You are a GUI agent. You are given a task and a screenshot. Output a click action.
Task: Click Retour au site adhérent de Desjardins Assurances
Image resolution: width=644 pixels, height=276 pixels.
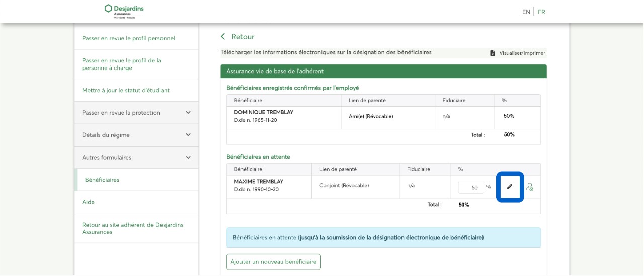pos(133,228)
